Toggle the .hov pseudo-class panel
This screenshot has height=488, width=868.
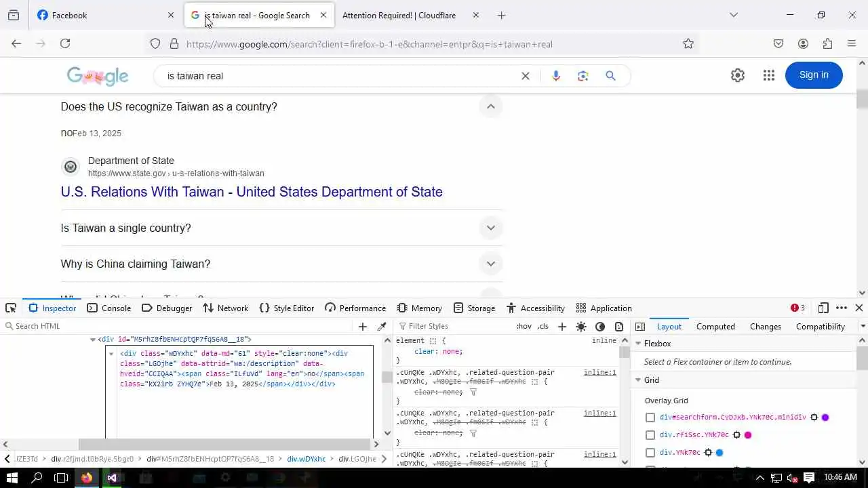524,327
